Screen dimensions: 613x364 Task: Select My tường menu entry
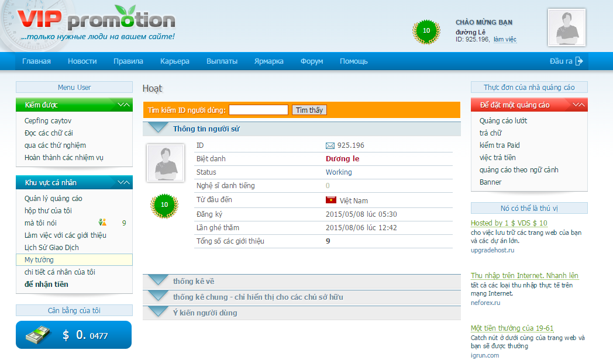click(x=74, y=260)
